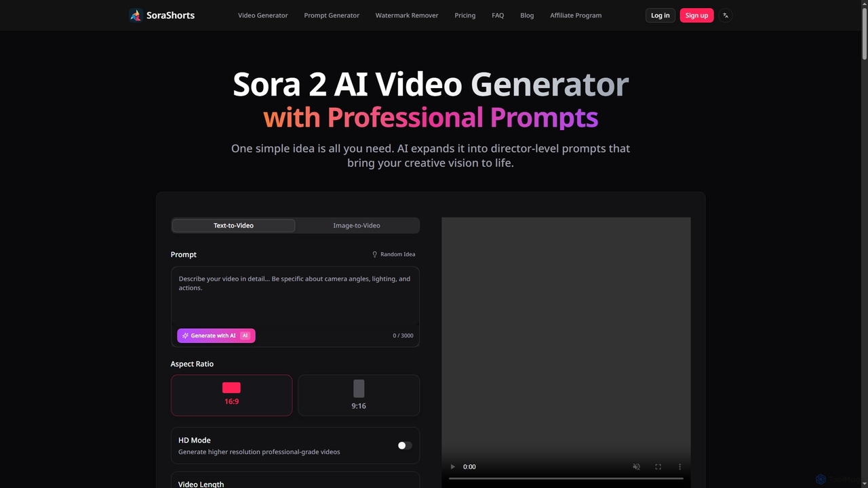This screenshot has height=488, width=868.
Task: Click the Random Idea link
Action: click(x=393, y=254)
